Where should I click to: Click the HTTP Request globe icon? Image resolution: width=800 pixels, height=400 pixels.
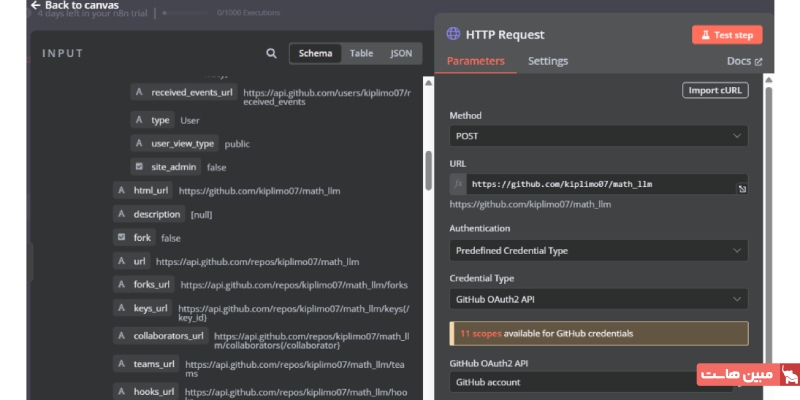pyautogui.click(x=453, y=34)
